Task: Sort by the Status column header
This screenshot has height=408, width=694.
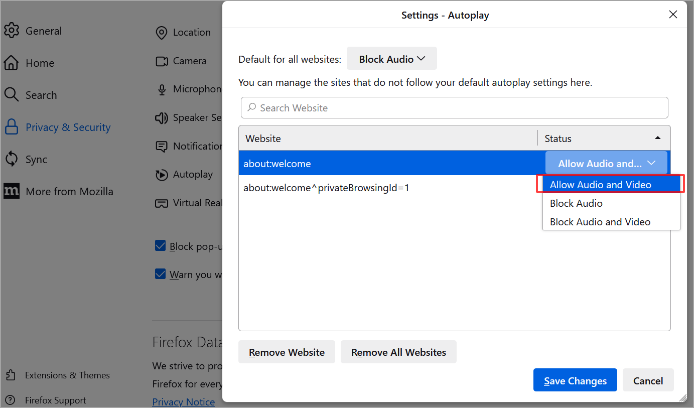Action: coord(604,138)
